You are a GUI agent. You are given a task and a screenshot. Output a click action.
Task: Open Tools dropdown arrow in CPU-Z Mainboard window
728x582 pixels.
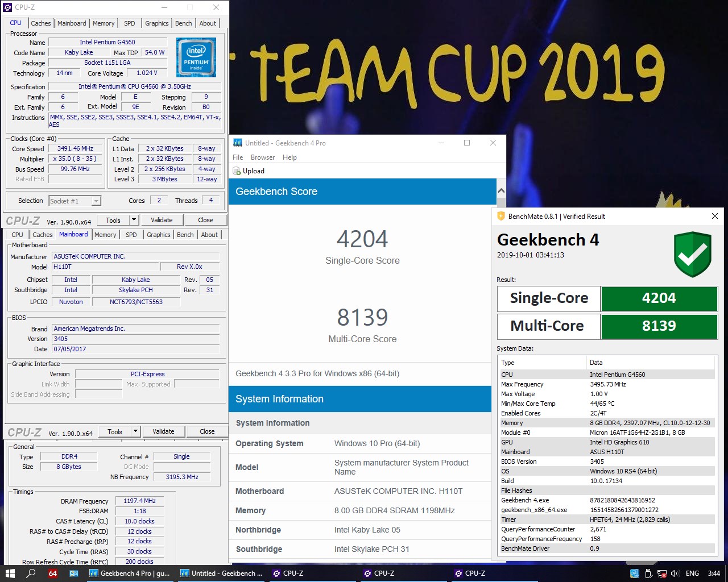pos(135,431)
